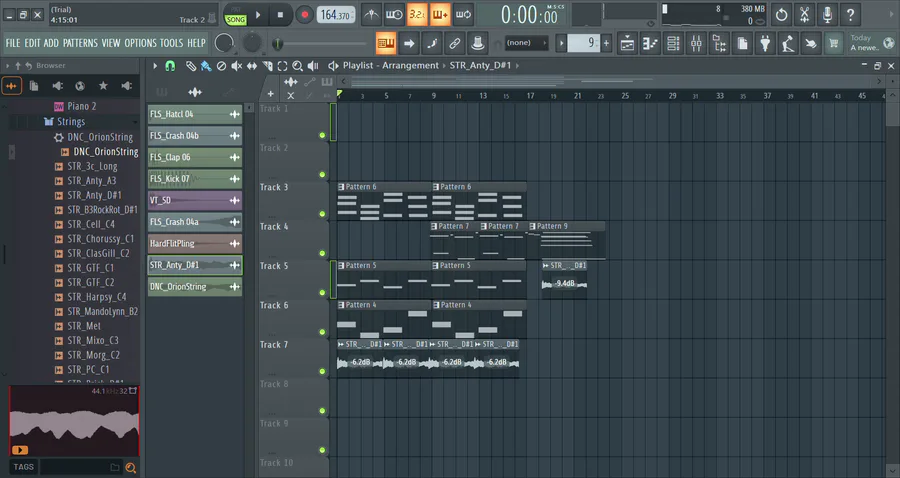This screenshot has height=478, width=900.
Task: Click the tempo 164.370 field
Action: tap(336, 15)
